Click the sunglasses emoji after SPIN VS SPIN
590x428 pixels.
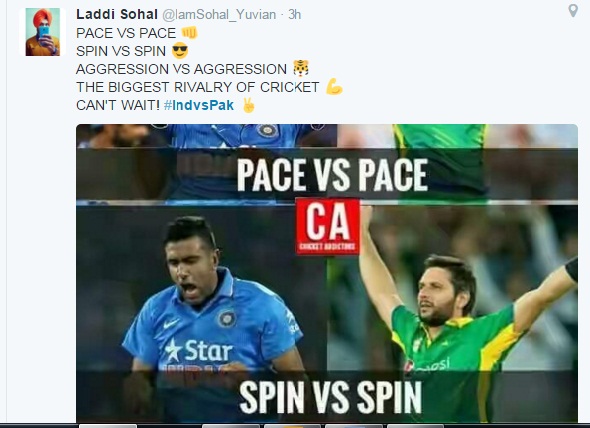point(180,50)
